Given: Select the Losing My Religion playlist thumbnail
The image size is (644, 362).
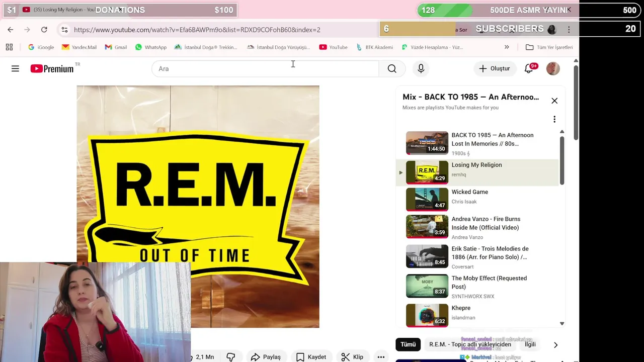Looking at the screenshot, I should (427, 172).
